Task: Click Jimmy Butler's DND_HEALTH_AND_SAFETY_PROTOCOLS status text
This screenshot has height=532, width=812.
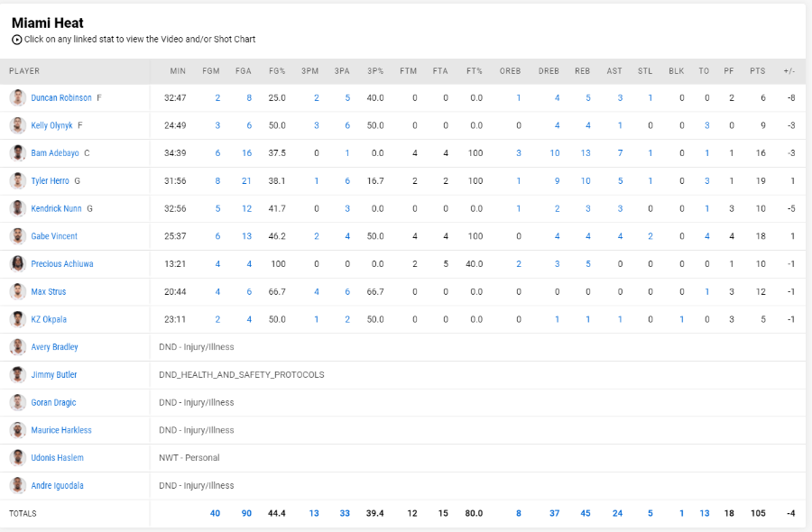Action: (241, 375)
